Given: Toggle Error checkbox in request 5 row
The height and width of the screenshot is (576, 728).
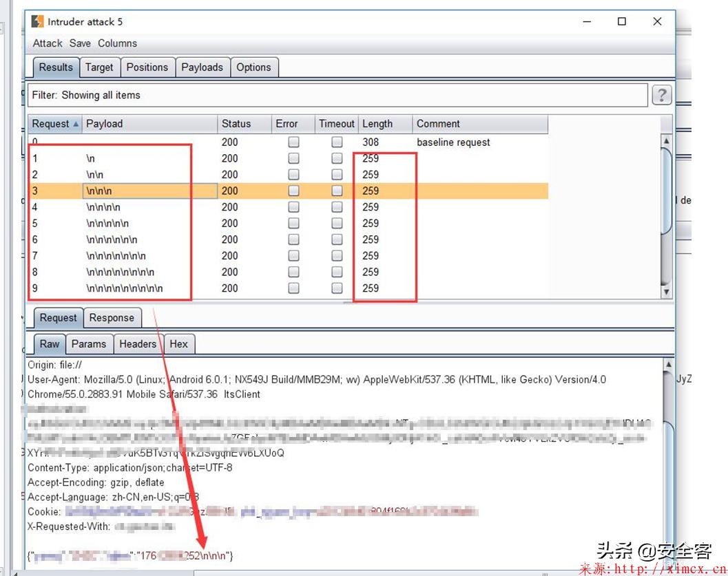Looking at the screenshot, I should tap(293, 223).
